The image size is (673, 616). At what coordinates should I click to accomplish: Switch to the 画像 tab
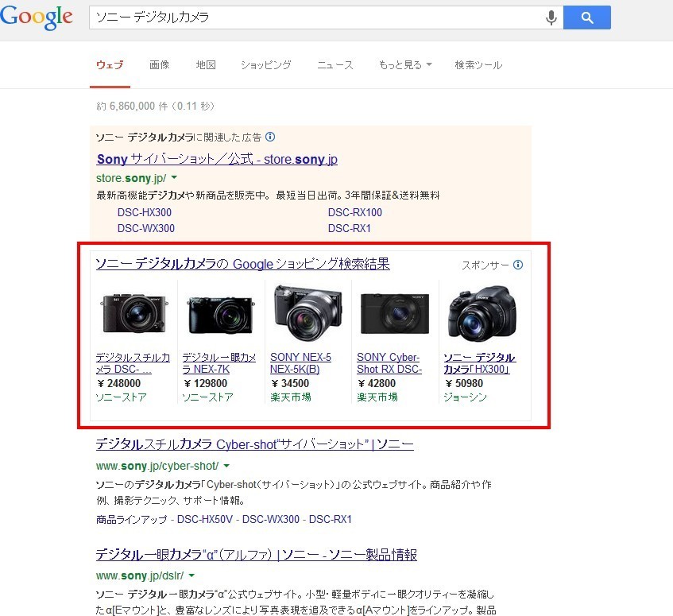(159, 65)
